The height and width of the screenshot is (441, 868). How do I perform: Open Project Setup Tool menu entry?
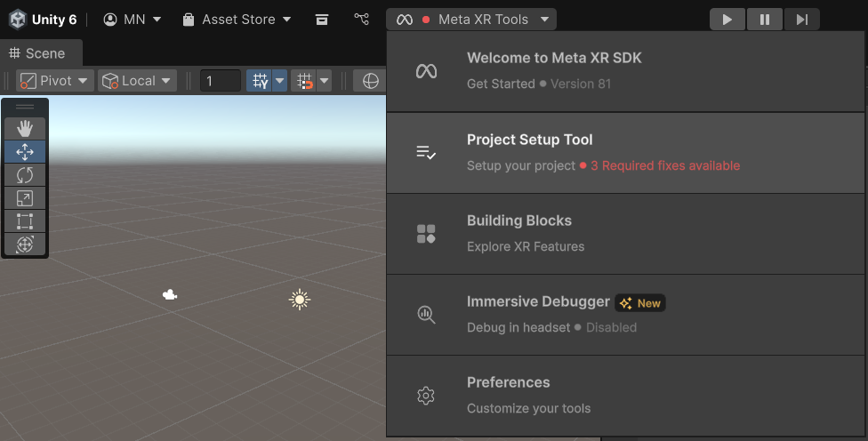(625, 152)
